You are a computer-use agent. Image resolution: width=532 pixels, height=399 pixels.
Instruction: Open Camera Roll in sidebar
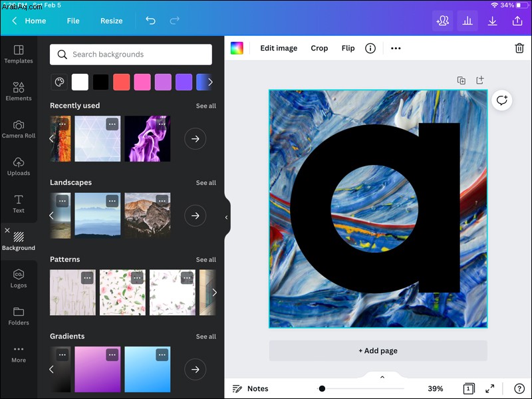point(19,129)
